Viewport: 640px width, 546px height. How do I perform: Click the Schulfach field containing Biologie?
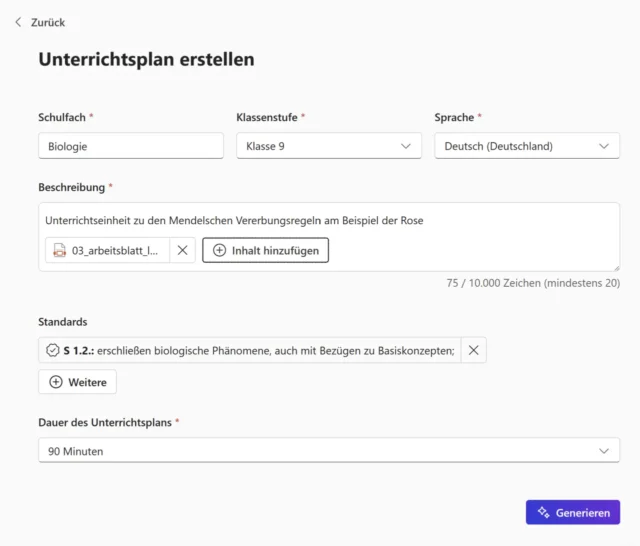130,146
